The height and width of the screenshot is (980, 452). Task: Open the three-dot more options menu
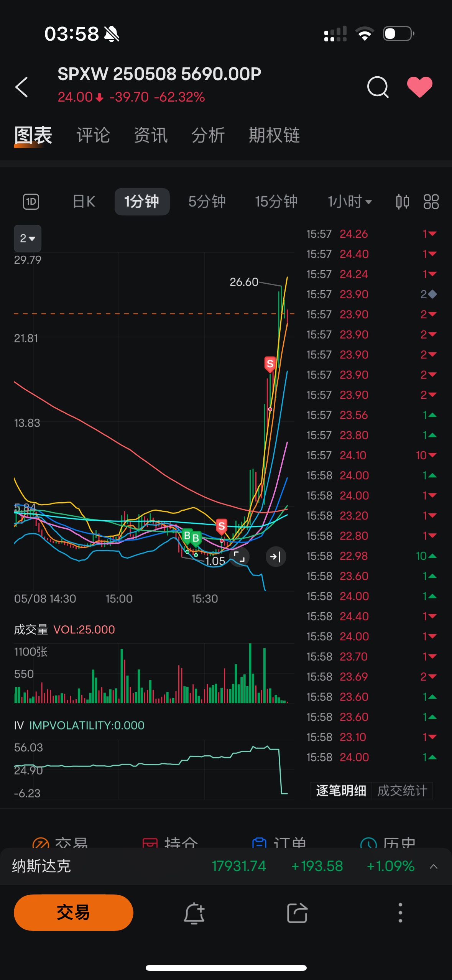400,913
